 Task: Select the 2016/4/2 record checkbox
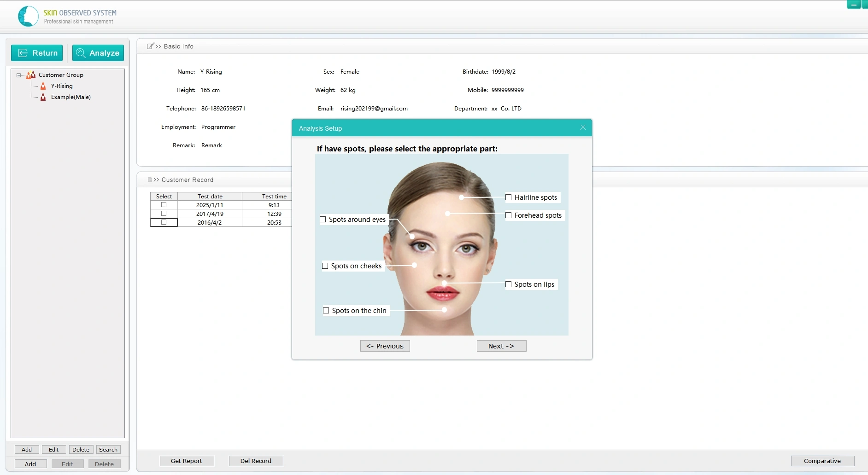pyautogui.click(x=164, y=222)
